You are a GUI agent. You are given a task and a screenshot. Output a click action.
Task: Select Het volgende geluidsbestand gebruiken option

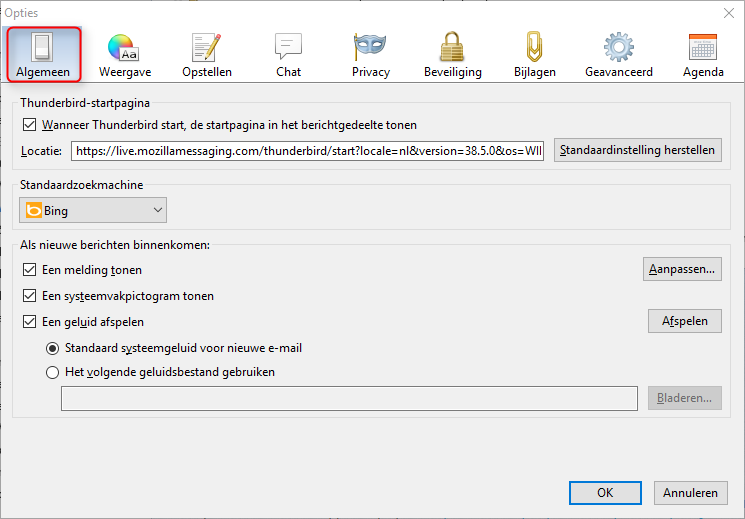[52, 372]
